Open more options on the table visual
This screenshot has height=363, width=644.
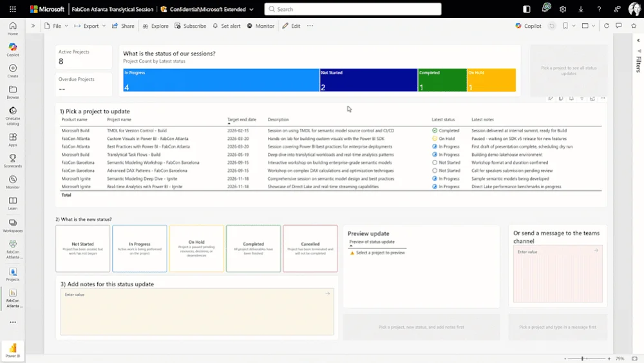(603, 99)
